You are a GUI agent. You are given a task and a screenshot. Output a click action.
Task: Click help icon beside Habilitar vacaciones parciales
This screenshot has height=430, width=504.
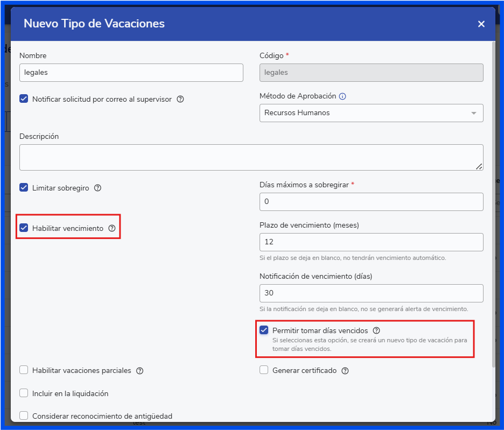click(x=139, y=371)
